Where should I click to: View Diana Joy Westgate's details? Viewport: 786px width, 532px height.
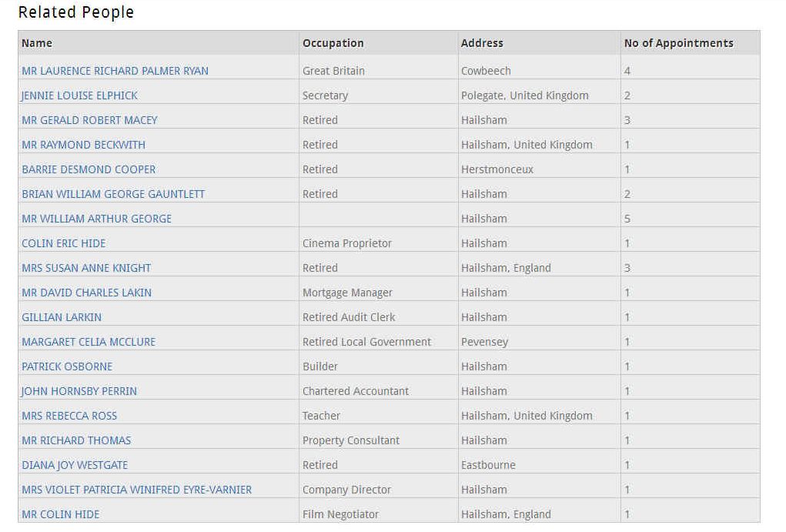pos(75,465)
